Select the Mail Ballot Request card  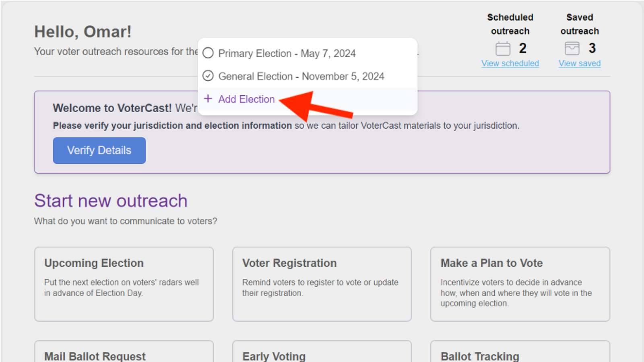coord(124,354)
